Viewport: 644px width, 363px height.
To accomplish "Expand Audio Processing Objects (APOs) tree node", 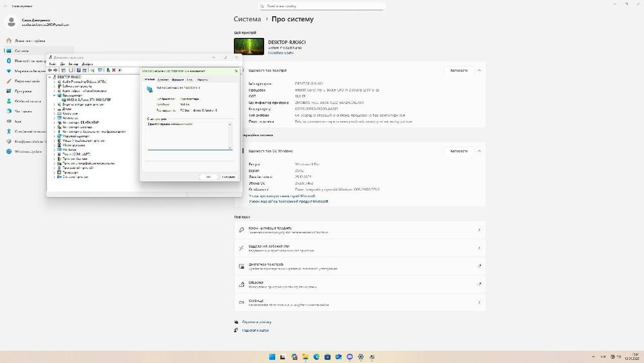I will click(54, 82).
